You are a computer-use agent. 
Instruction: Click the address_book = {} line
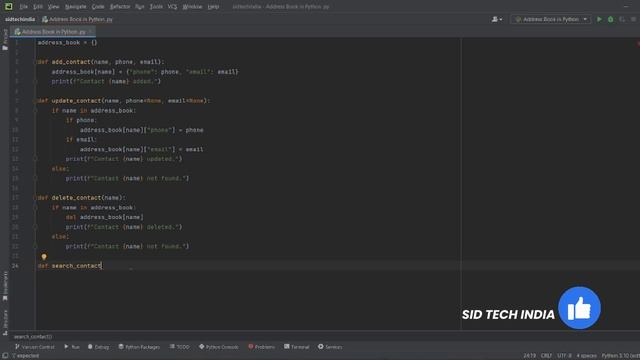(67, 42)
